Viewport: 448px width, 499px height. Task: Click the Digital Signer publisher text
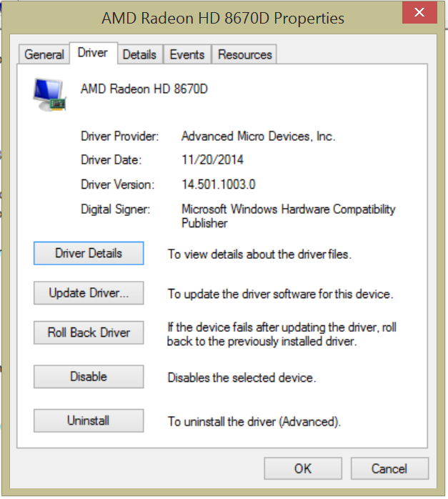pos(289,216)
